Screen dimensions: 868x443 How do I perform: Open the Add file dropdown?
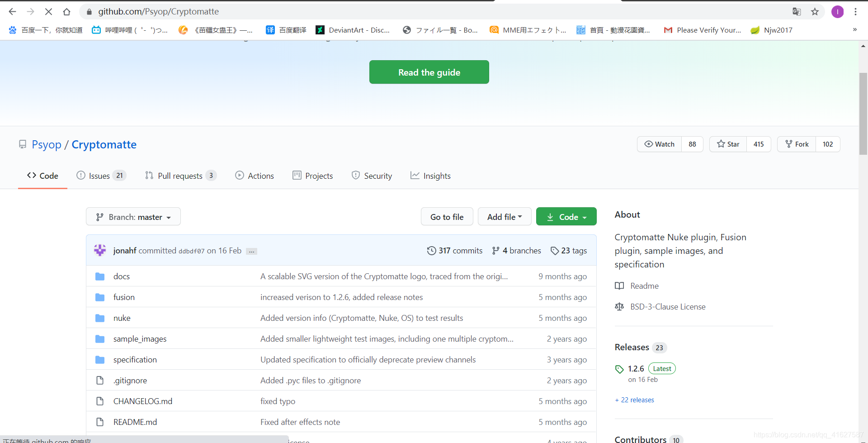coord(505,217)
